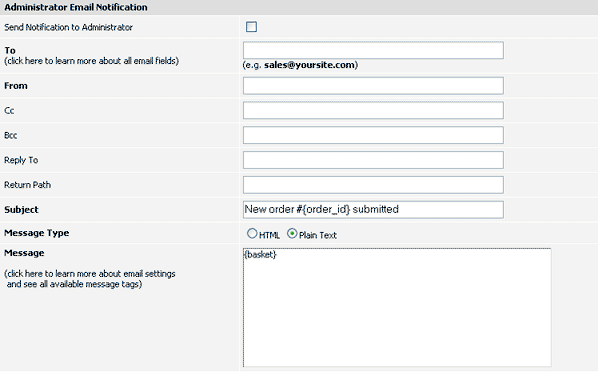This screenshot has width=598, height=372.
Task: Click the Message Type label
Action: (37, 233)
